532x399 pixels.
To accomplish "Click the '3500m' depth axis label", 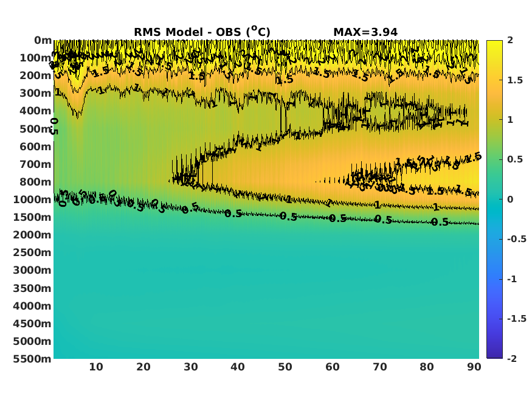I will pyautogui.click(x=32, y=288).
